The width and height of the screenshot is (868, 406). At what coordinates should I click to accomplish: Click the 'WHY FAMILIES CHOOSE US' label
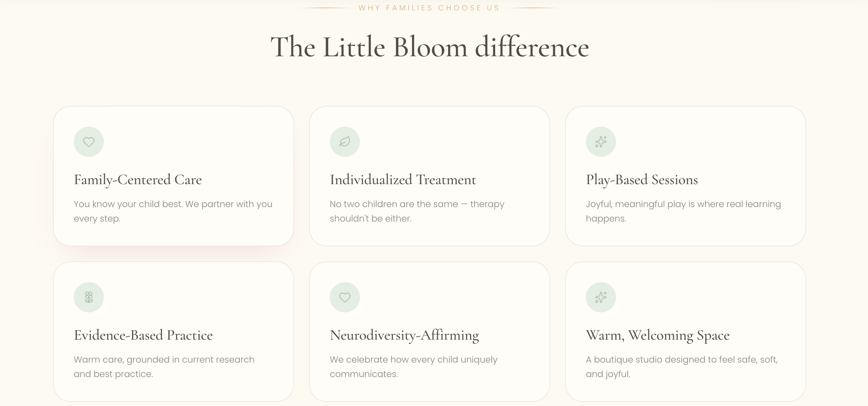(x=429, y=8)
